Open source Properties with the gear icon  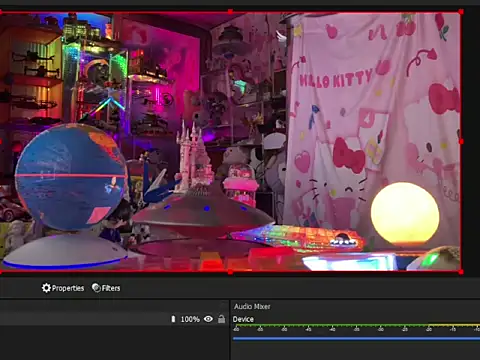pos(63,288)
